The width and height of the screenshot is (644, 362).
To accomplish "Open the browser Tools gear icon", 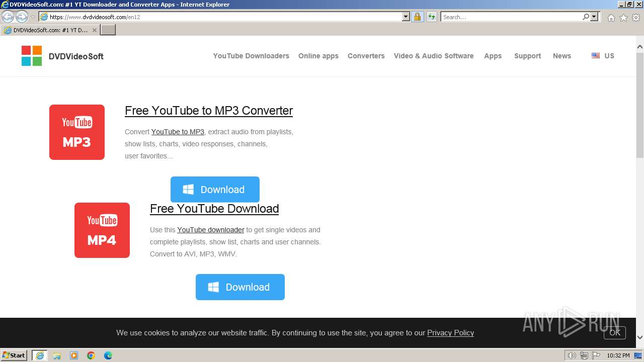I will tap(636, 18).
